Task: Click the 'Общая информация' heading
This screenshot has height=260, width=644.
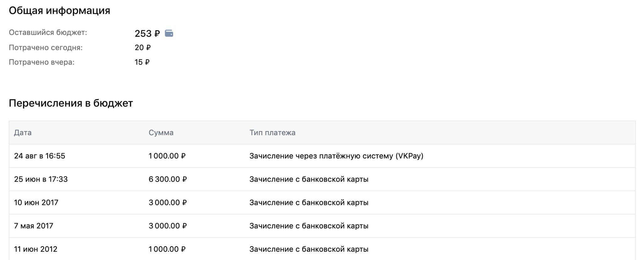Action: (59, 11)
